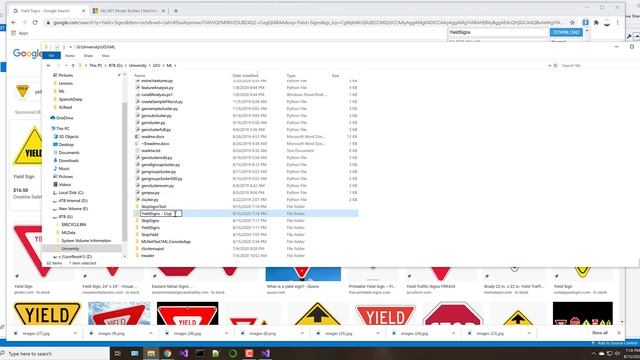Click UCI in the address breadcrumb
Screen dimensions: 640x360
coord(156,65)
